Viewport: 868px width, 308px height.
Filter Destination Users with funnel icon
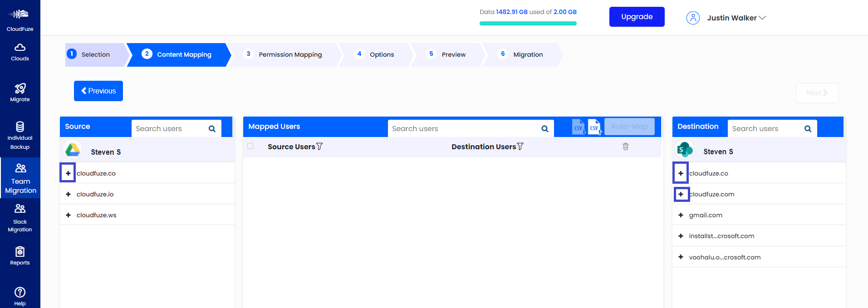coord(520,147)
